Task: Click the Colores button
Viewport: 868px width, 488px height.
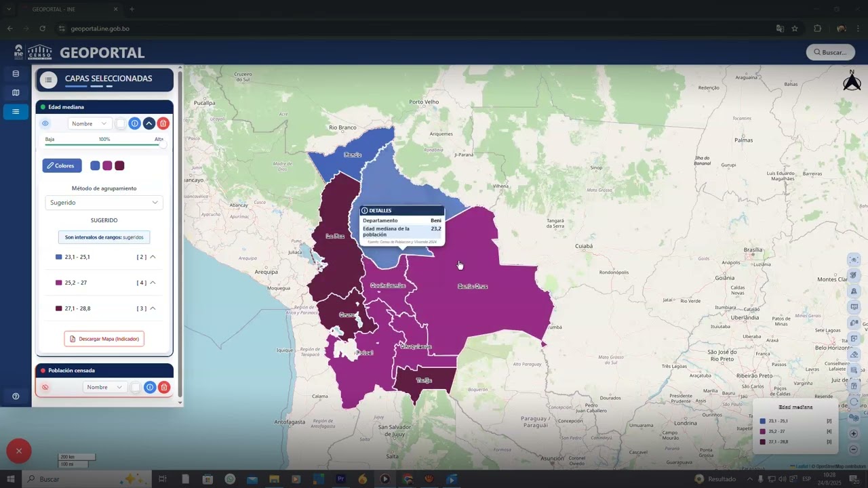Action: click(x=62, y=165)
